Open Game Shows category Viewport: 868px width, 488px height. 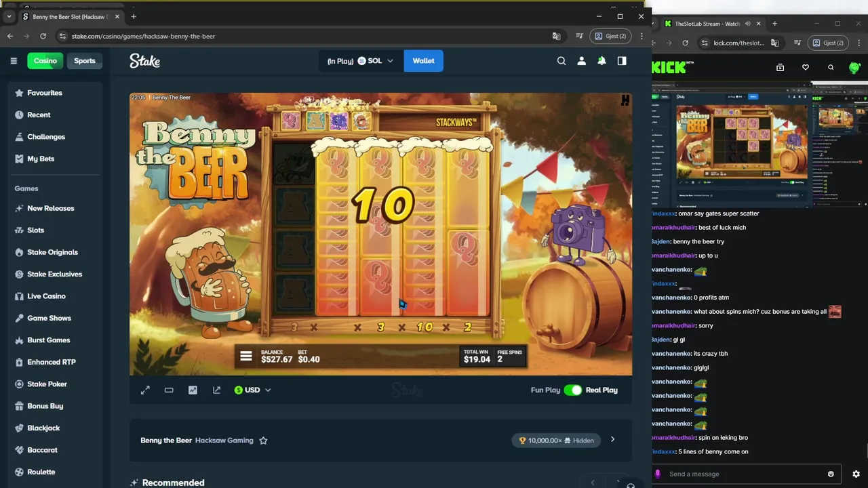56,318
